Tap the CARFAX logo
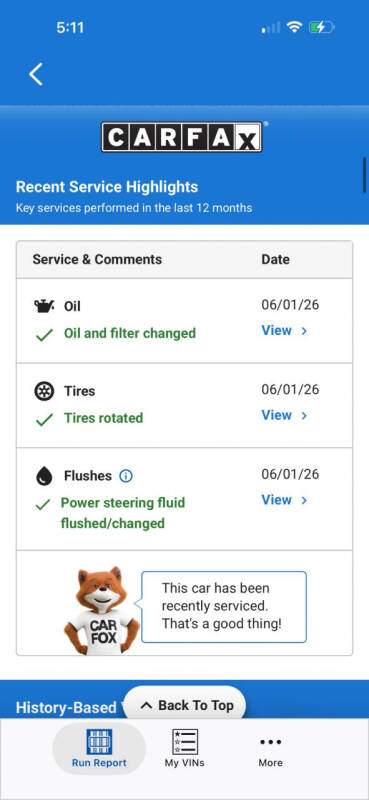Image resolution: width=369 pixels, height=800 pixels. pyautogui.click(x=182, y=137)
